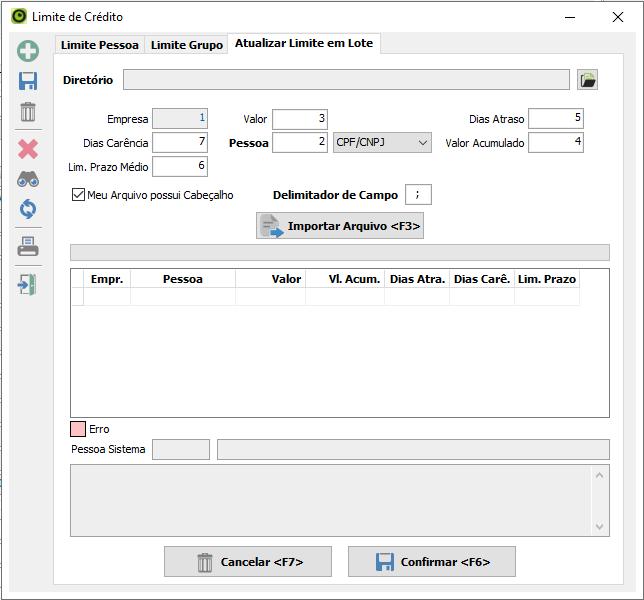Open the folder browse icon next to Diretório

[x=587, y=80]
